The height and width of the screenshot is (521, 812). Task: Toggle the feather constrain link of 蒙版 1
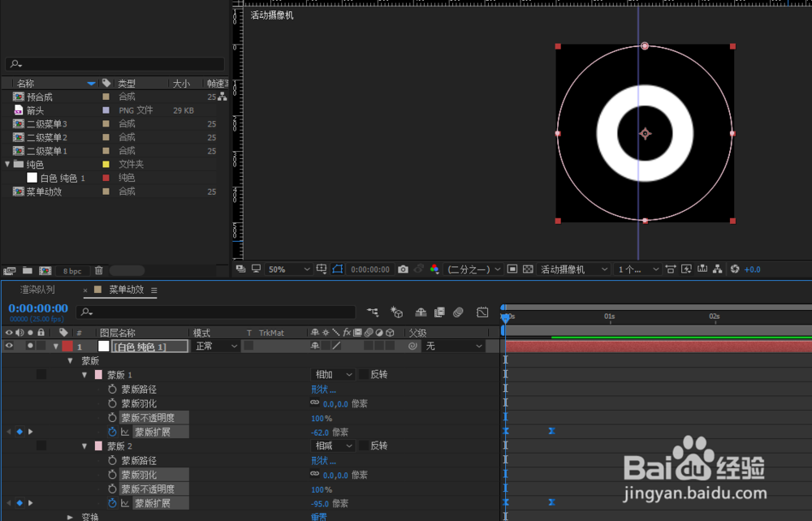pyautogui.click(x=315, y=403)
